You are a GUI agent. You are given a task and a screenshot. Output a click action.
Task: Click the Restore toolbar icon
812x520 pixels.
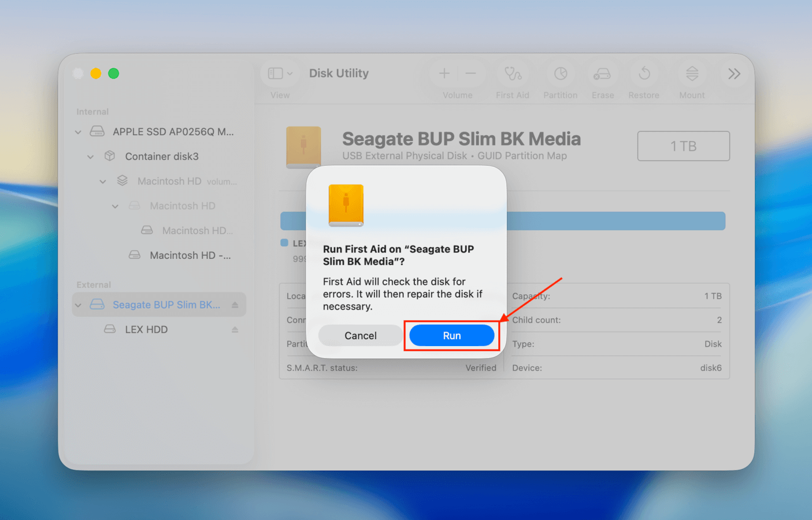tap(643, 74)
